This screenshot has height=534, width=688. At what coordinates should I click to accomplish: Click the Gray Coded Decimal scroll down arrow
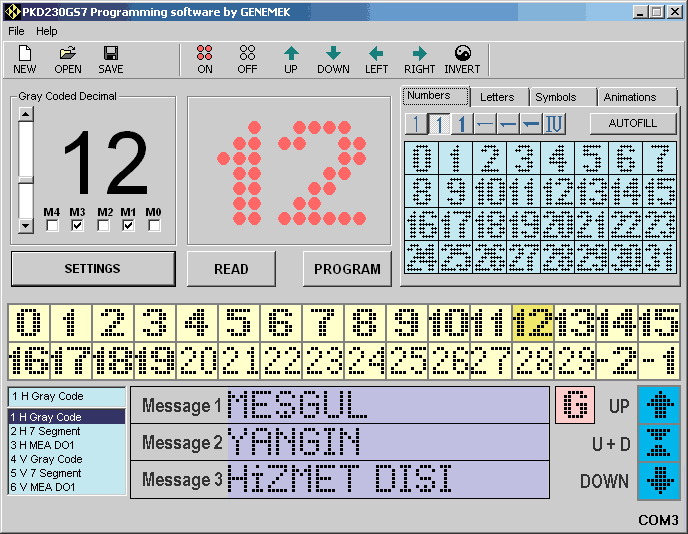pos(25,227)
